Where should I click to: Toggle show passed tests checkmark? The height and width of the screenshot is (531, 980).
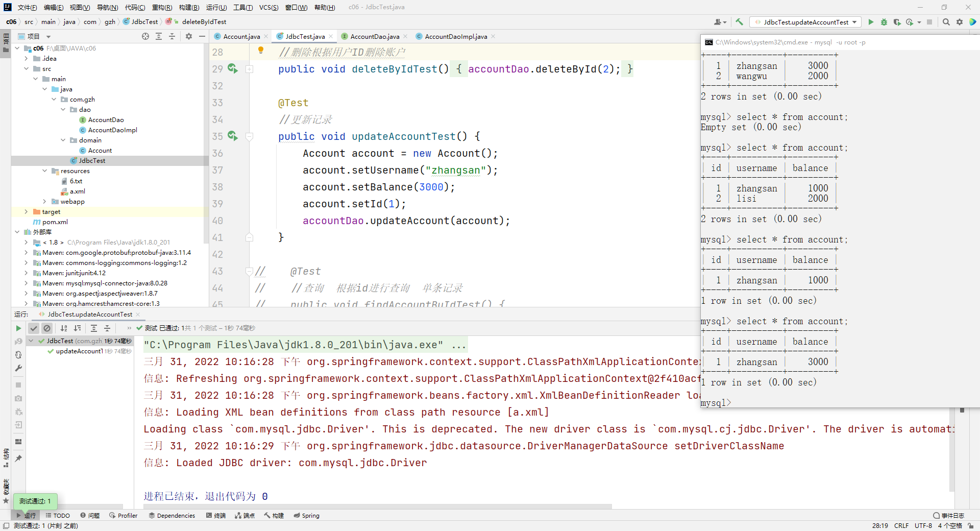tap(34, 328)
